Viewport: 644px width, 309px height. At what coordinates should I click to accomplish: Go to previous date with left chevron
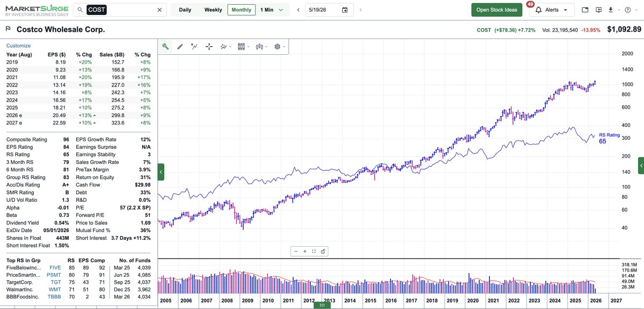coord(298,10)
